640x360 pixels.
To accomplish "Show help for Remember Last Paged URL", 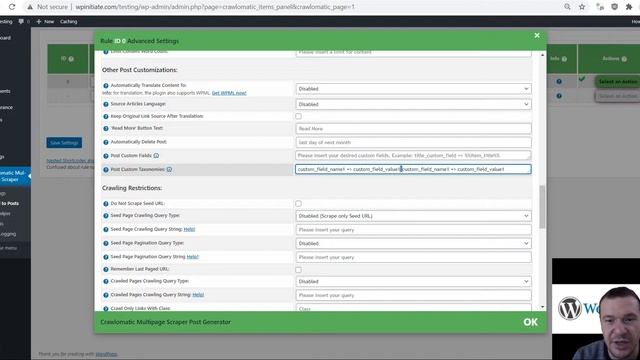I will pyautogui.click(x=106, y=269).
